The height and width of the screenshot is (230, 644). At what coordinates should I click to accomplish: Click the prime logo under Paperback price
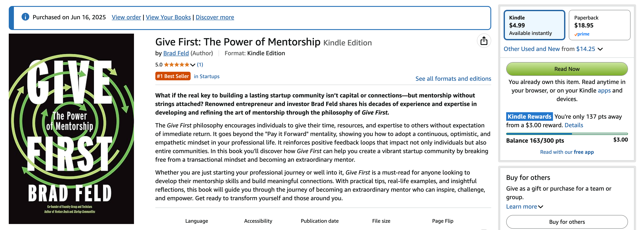tap(582, 34)
